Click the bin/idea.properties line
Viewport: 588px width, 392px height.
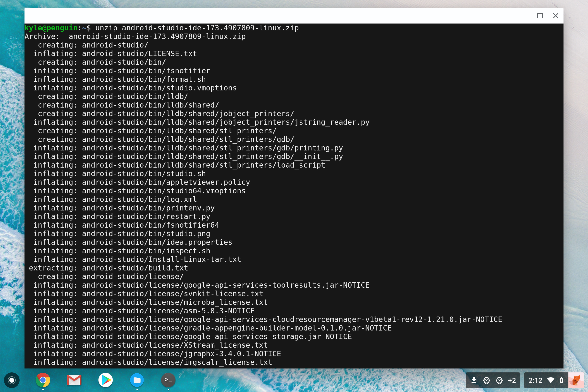pos(133,242)
